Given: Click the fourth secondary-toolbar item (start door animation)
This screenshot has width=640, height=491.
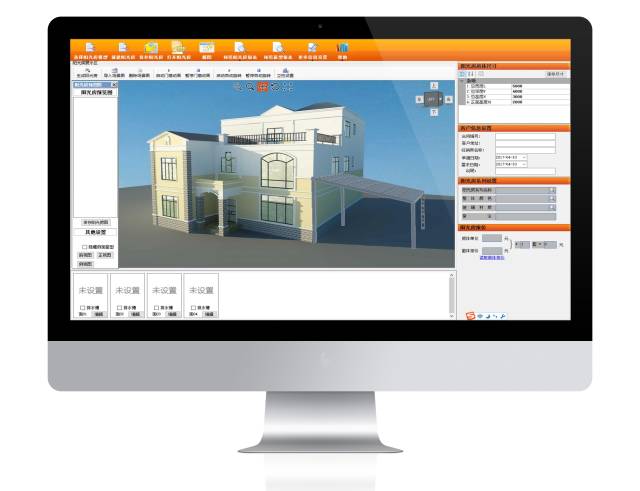Looking at the screenshot, I should 168,73.
